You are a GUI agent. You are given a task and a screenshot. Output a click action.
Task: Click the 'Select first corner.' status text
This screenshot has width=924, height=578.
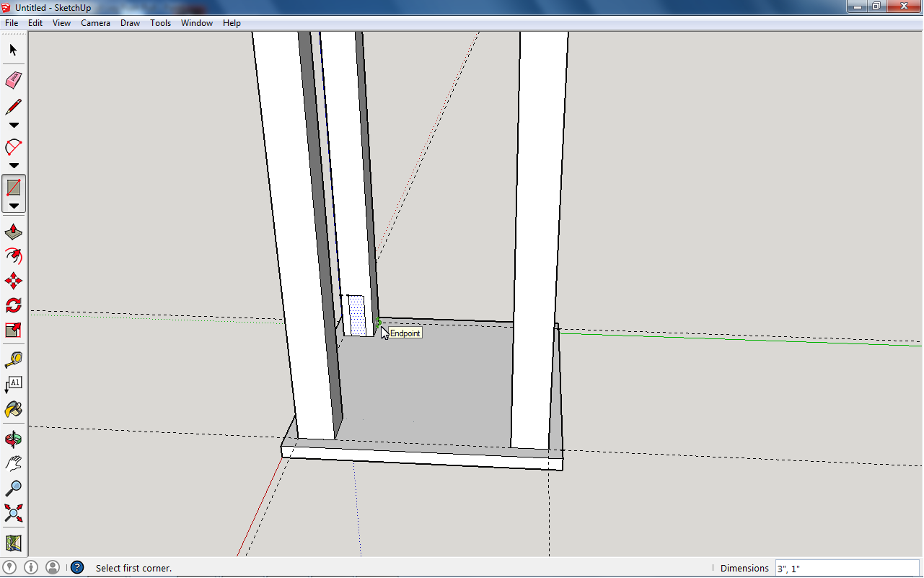tap(134, 569)
